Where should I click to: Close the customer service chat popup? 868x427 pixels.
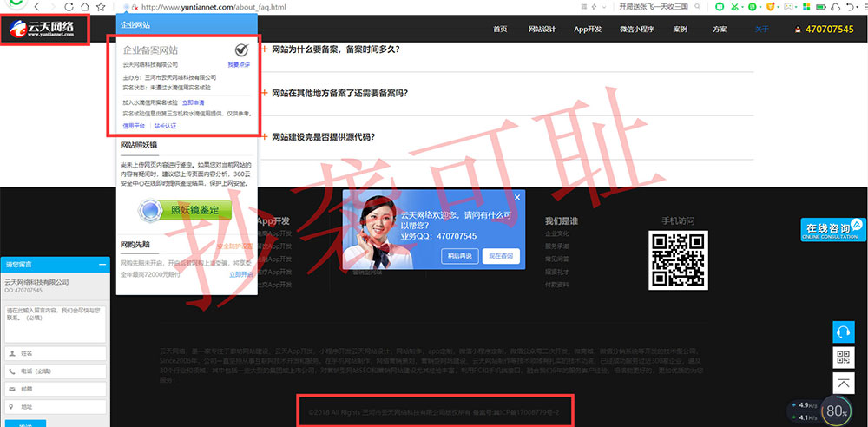tap(517, 197)
